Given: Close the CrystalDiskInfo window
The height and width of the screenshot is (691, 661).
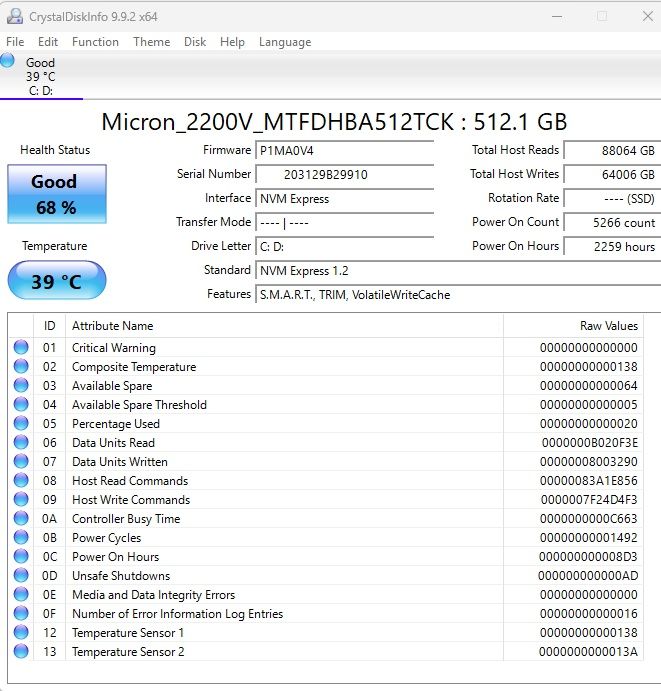Looking at the screenshot, I should 647,17.
